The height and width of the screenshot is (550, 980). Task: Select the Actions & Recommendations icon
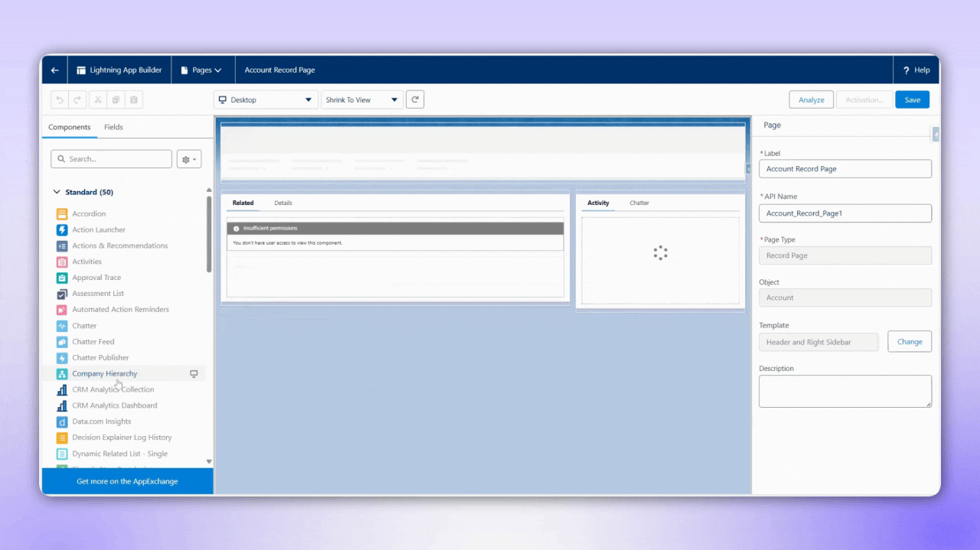[x=62, y=246]
